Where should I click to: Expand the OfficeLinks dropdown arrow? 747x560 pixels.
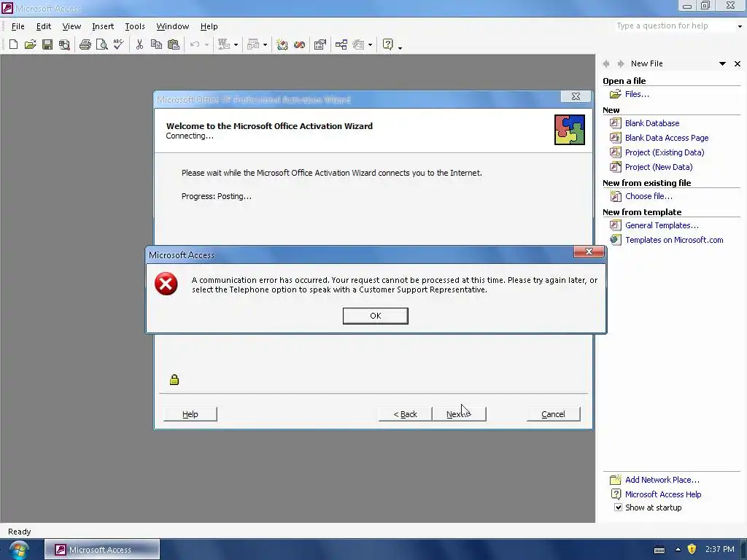point(236,44)
